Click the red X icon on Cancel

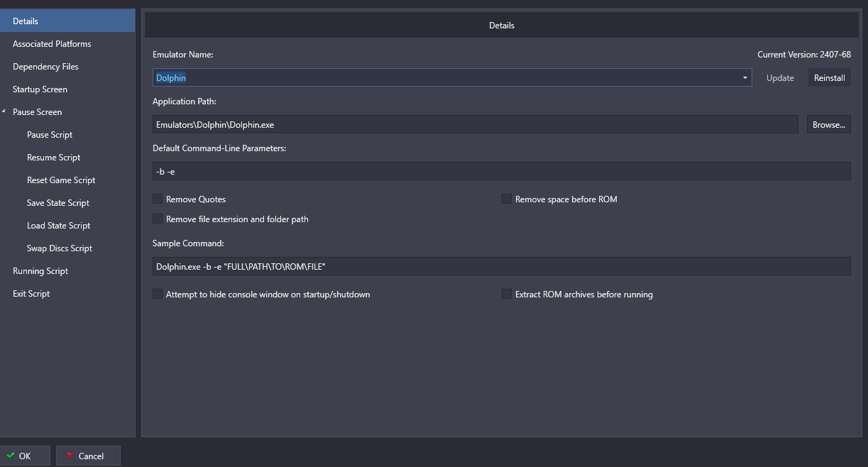(x=70, y=456)
